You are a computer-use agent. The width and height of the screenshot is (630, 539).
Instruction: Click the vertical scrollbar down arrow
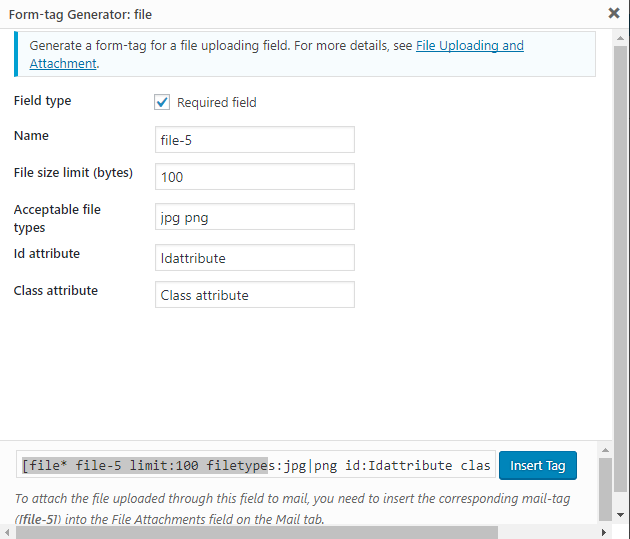[x=606, y=516]
